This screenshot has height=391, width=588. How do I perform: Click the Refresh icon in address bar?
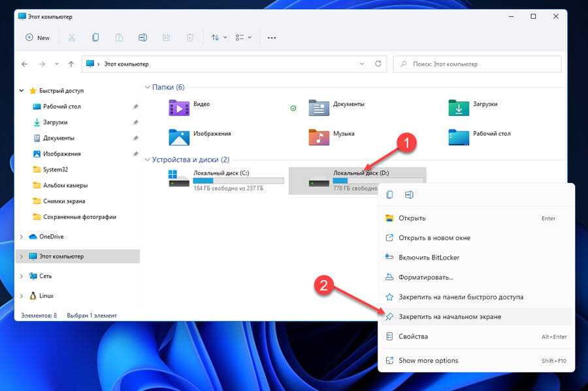pos(378,64)
